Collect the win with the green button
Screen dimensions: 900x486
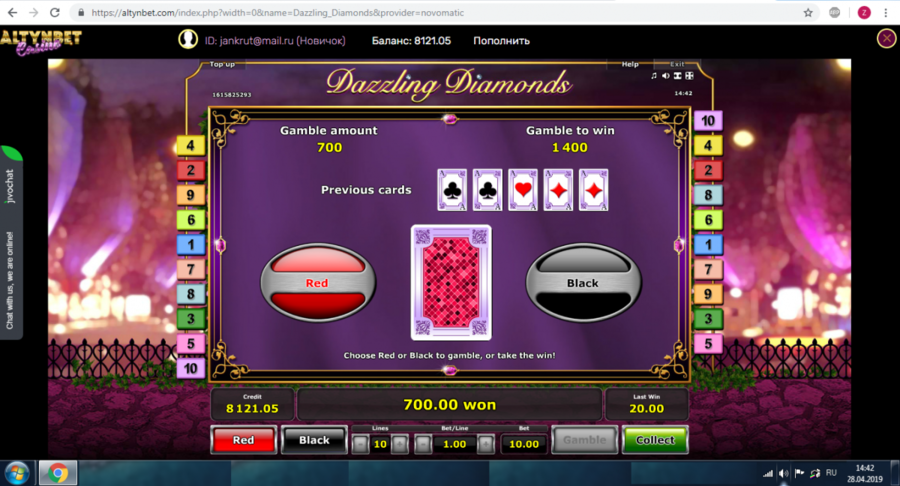(x=655, y=440)
